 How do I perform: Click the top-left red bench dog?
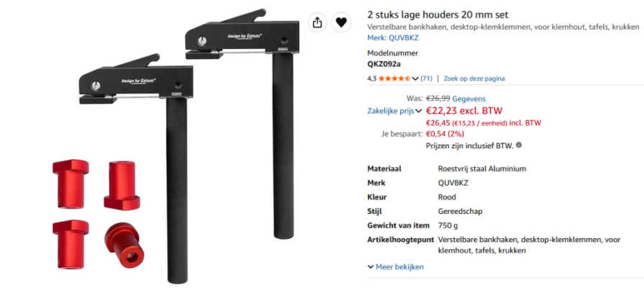[71, 184]
